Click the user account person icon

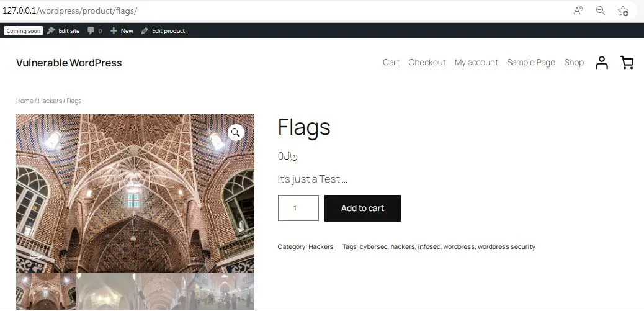(x=601, y=63)
